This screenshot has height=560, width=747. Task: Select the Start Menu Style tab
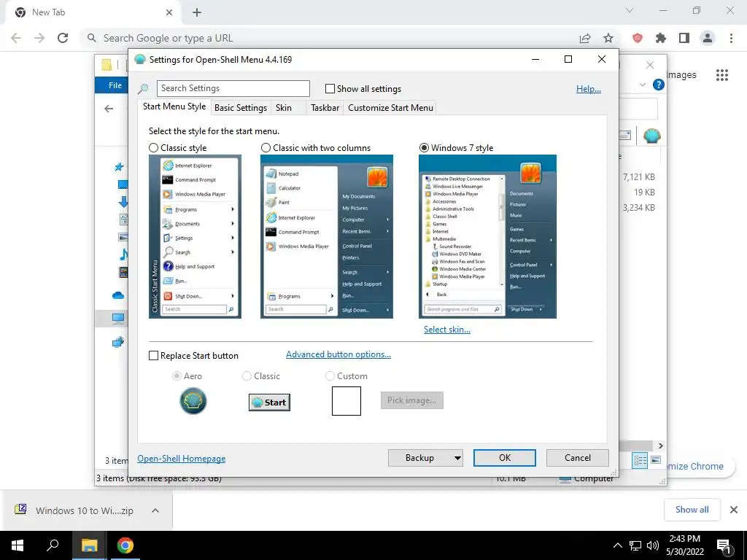(x=174, y=106)
